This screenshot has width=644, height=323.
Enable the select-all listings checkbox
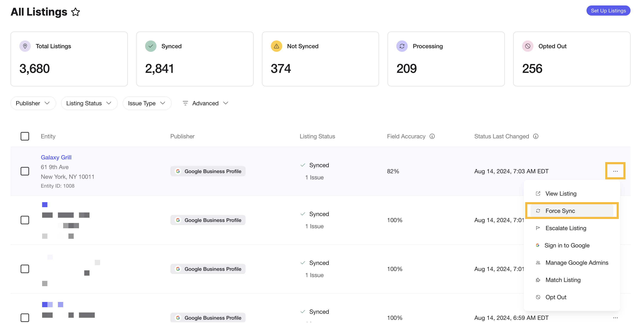click(x=25, y=136)
